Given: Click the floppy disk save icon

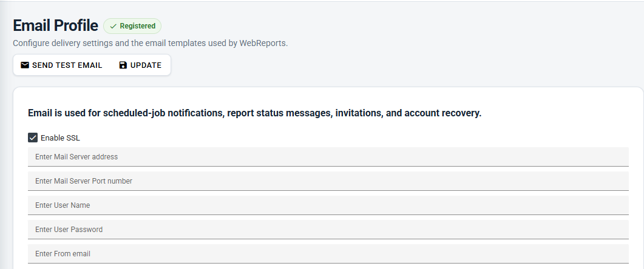Looking at the screenshot, I should click(x=123, y=65).
